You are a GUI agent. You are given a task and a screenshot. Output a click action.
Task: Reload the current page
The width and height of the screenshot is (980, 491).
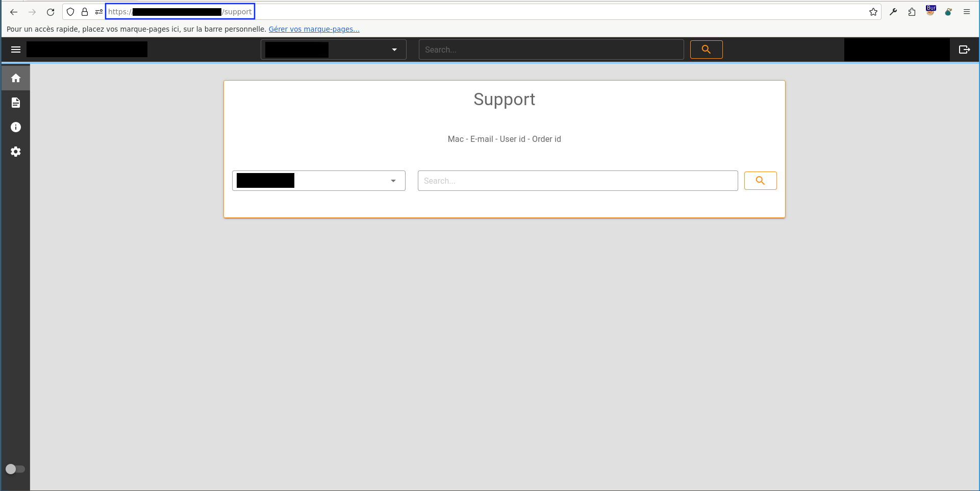pos(51,12)
